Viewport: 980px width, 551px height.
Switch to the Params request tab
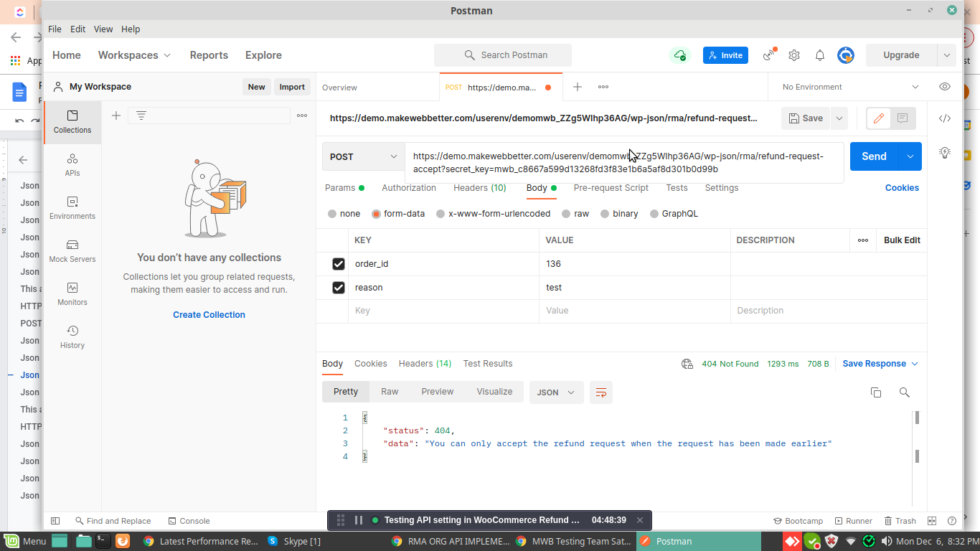[344, 188]
